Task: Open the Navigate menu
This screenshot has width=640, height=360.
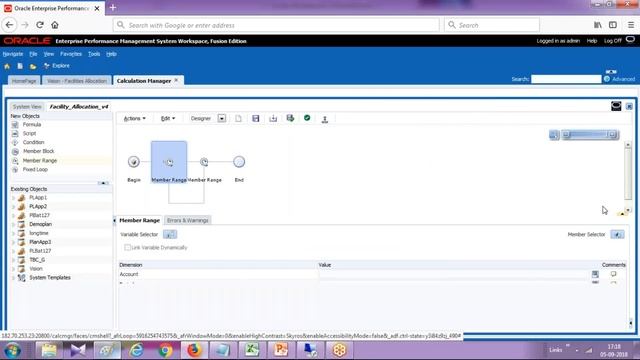Action: [x=13, y=54]
